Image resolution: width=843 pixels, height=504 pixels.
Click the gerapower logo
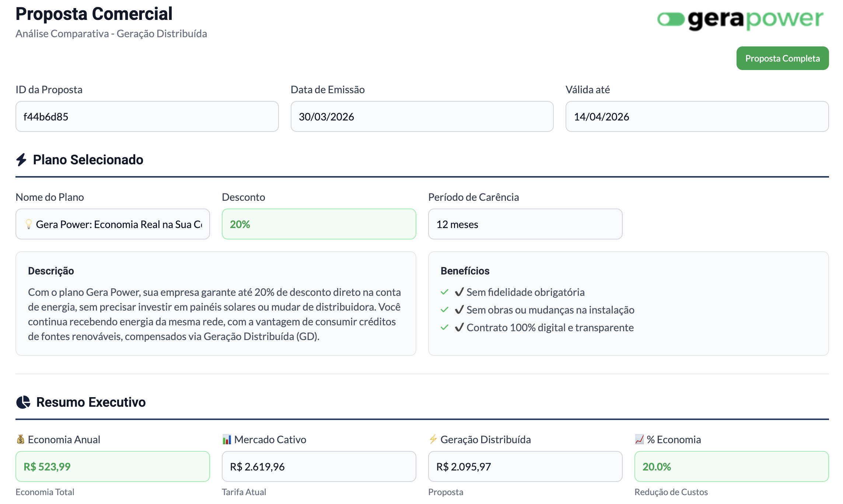click(740, 20)
